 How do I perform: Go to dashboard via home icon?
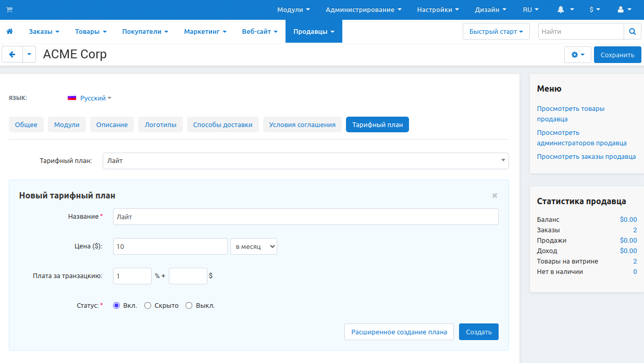9,32
